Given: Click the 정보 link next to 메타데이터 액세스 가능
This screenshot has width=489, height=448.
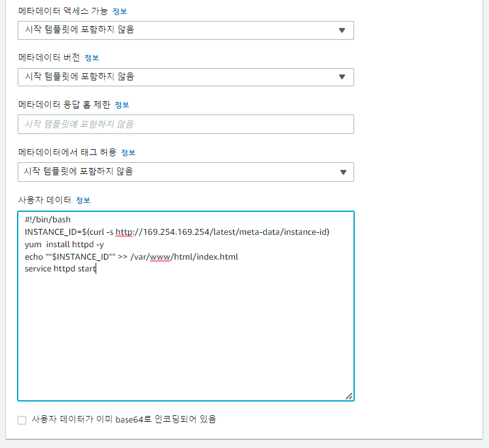Looking at the screenshot, I should tap(119, 12).
